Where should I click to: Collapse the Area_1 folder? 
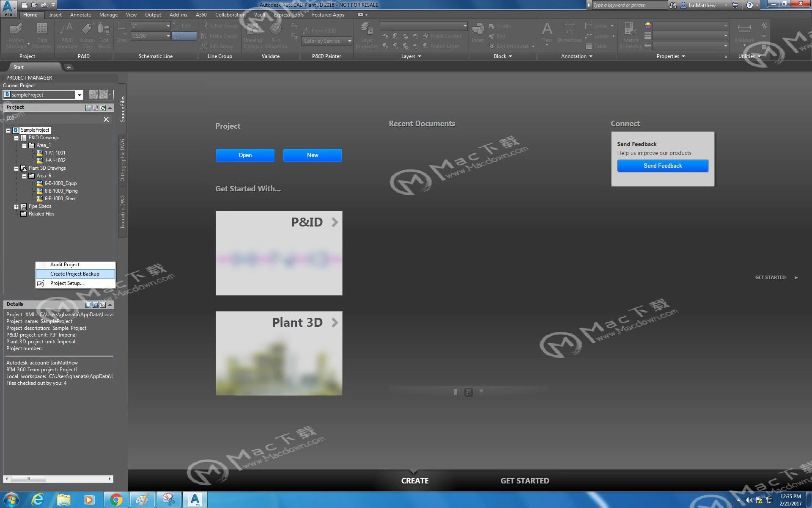24,146
